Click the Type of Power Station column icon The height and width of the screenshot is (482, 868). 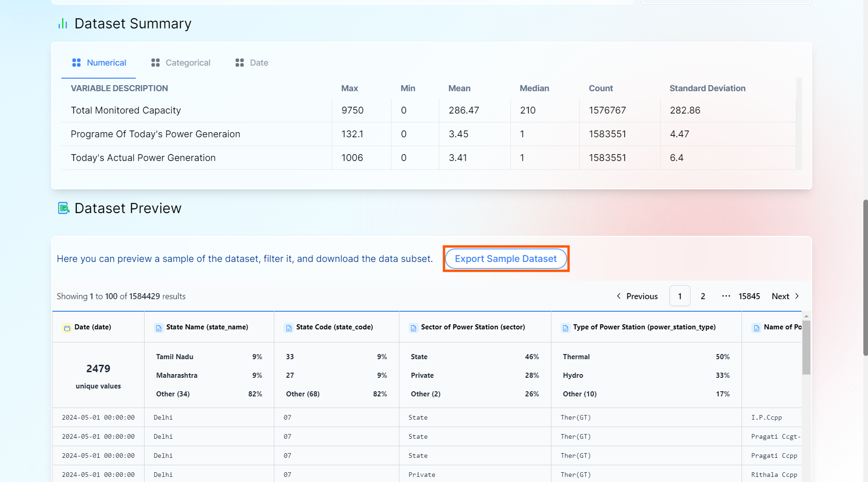[x=565, y=328]
